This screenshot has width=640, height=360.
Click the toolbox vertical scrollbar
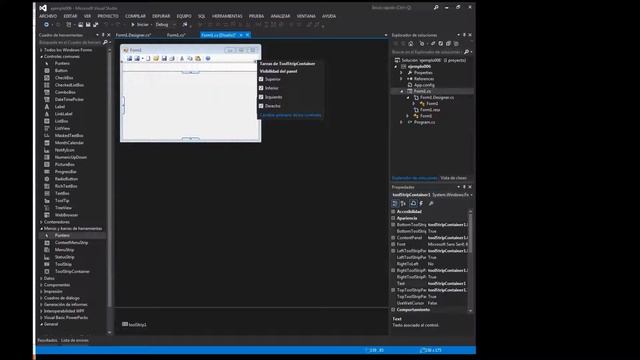[109, 191]
